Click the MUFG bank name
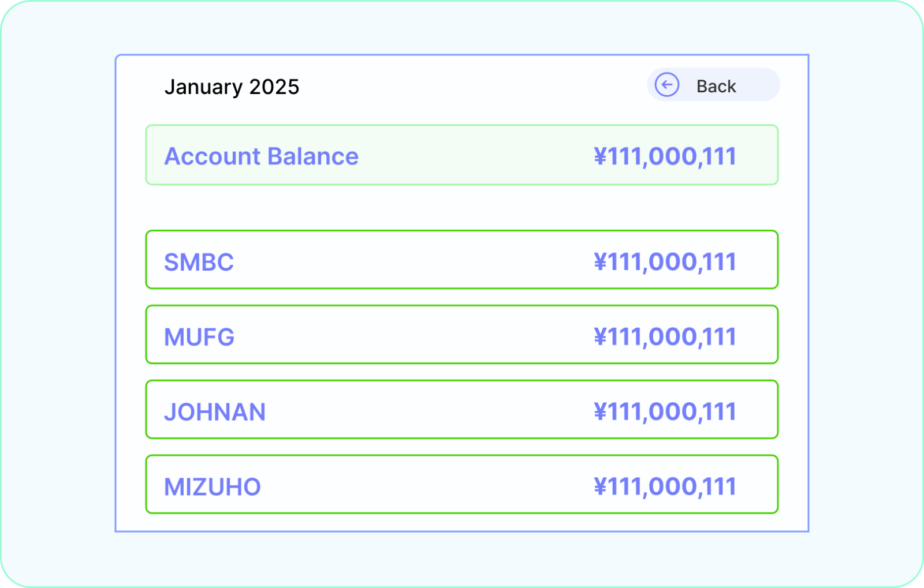The width and height of the screenshot is (924, 588). (199, 338)
